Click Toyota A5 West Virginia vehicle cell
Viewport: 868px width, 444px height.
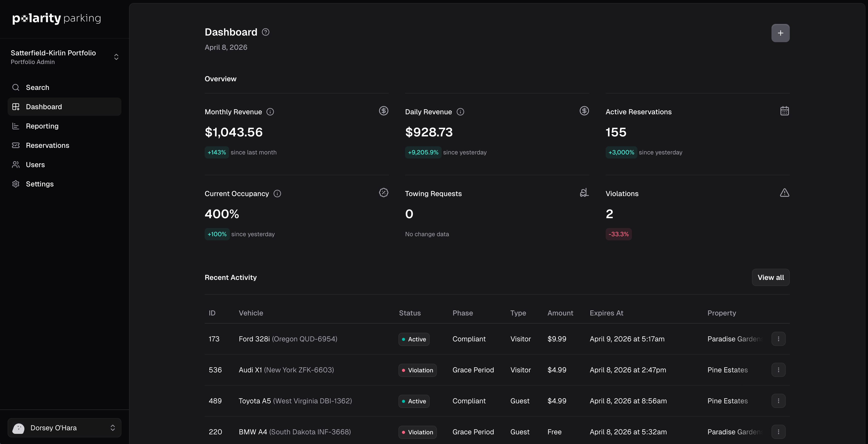295,401
